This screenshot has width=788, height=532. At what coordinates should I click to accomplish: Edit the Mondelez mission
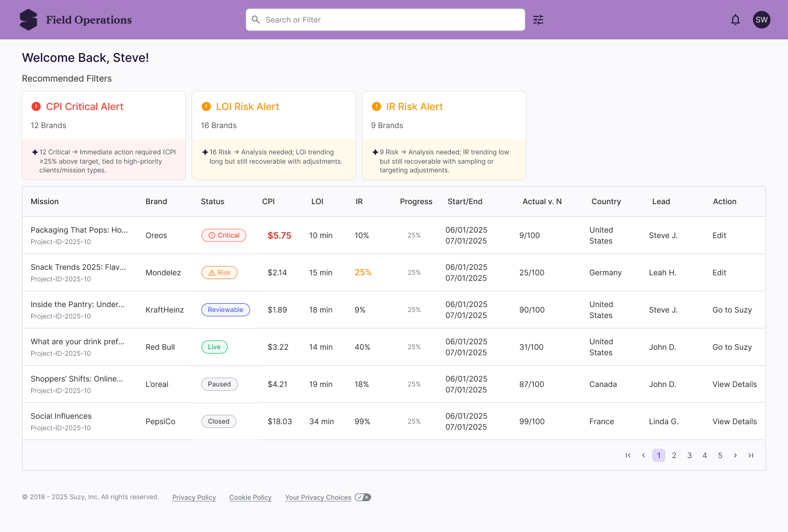tap(719, 273)
